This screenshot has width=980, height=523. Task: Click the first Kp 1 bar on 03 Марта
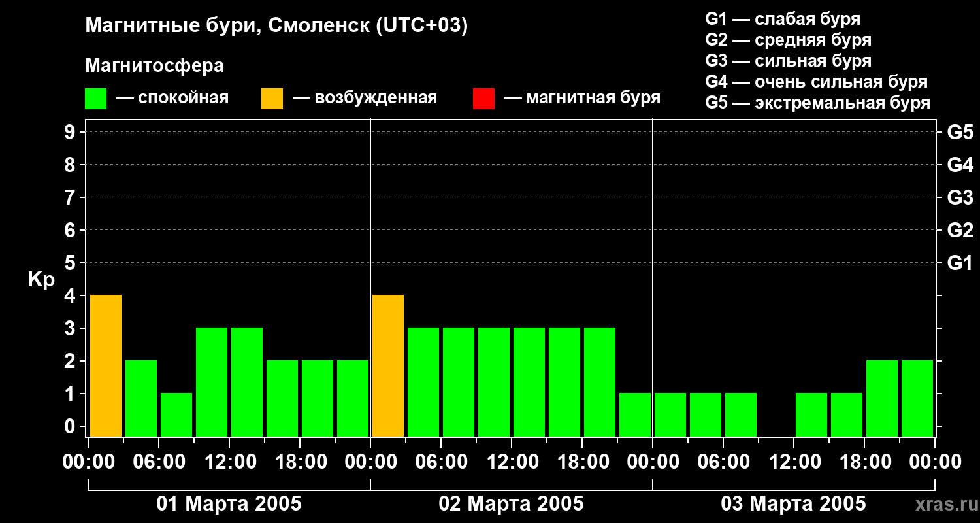[670, 415]
